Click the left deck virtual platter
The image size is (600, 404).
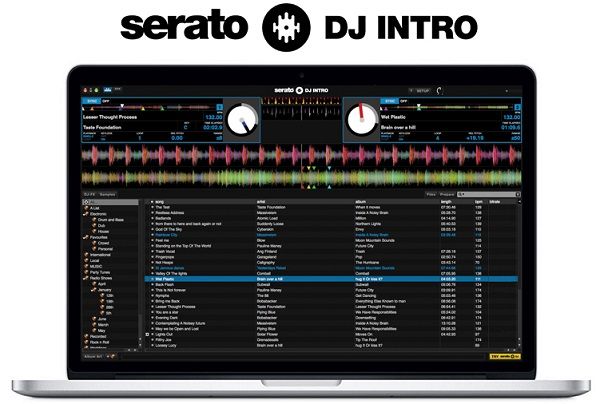click(x=242, y=119)
